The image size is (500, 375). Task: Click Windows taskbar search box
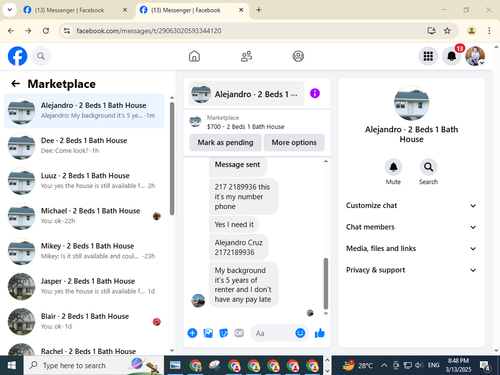coord(94,365)
